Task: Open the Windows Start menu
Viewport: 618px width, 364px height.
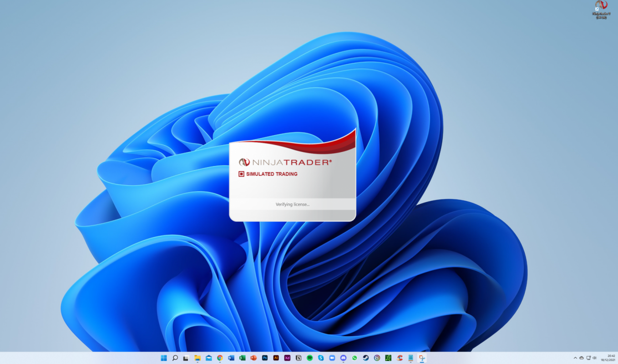Action: coord(164,358)
